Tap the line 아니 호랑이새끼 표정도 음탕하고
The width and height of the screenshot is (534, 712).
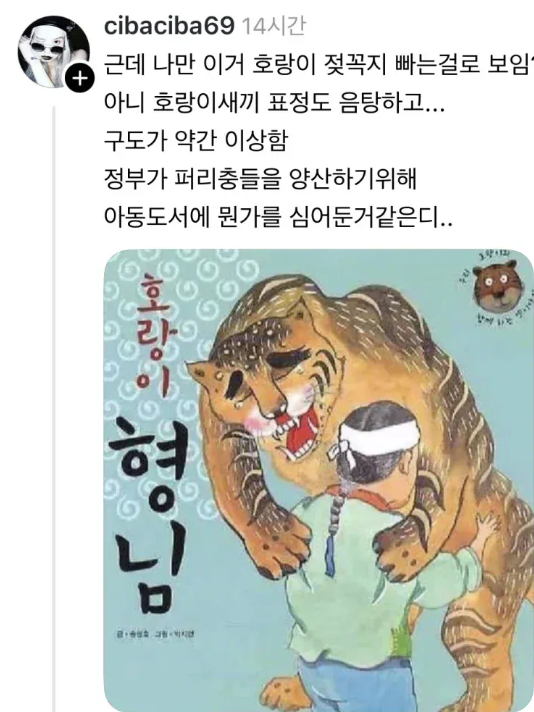(274, 103)
